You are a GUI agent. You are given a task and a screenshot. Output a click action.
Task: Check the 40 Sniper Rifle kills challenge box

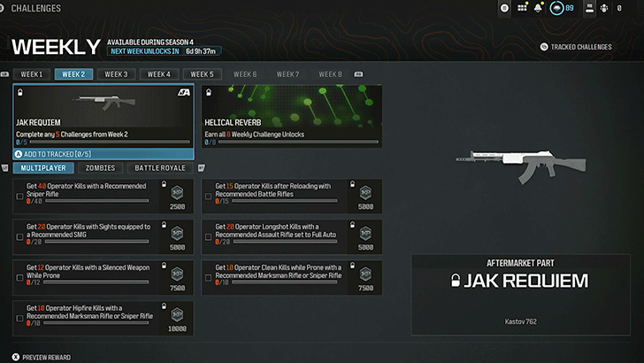tap(19, 197)
